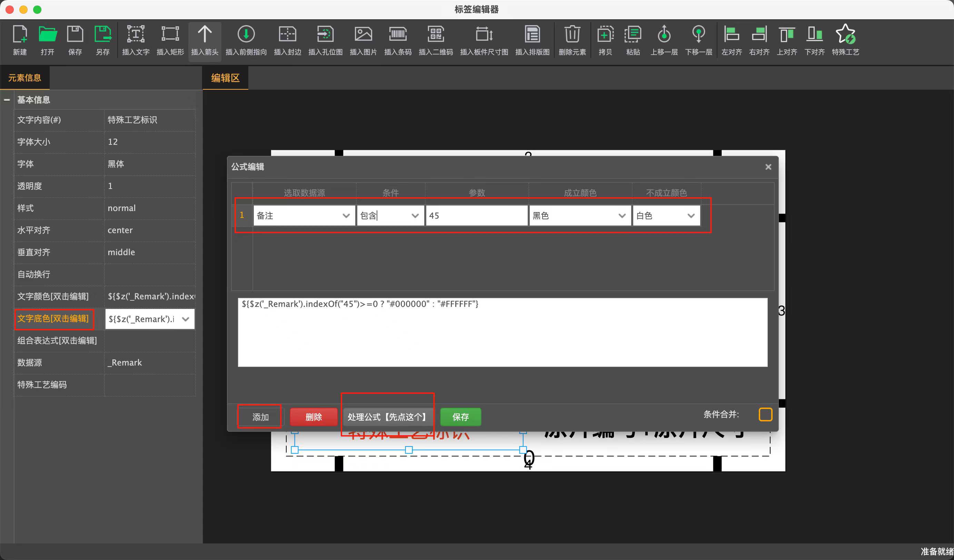Viewport: 954px width, 560px height.
Task: Click the Insert Arrow (插入箭头) tool
Action: [x=205, y=34]
